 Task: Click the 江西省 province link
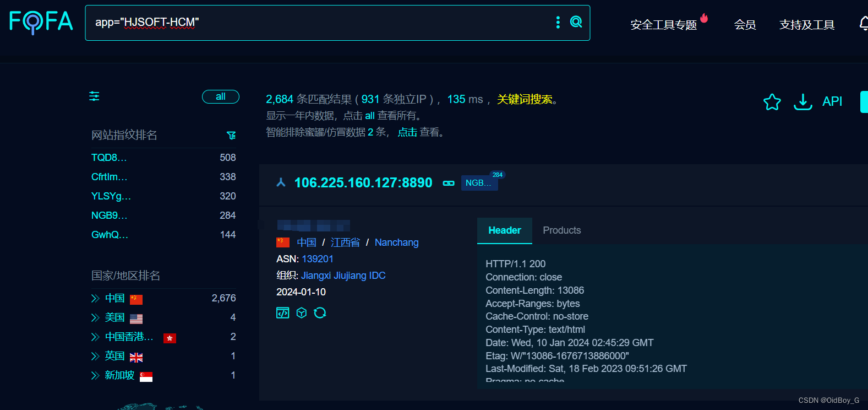pos(345,242)
